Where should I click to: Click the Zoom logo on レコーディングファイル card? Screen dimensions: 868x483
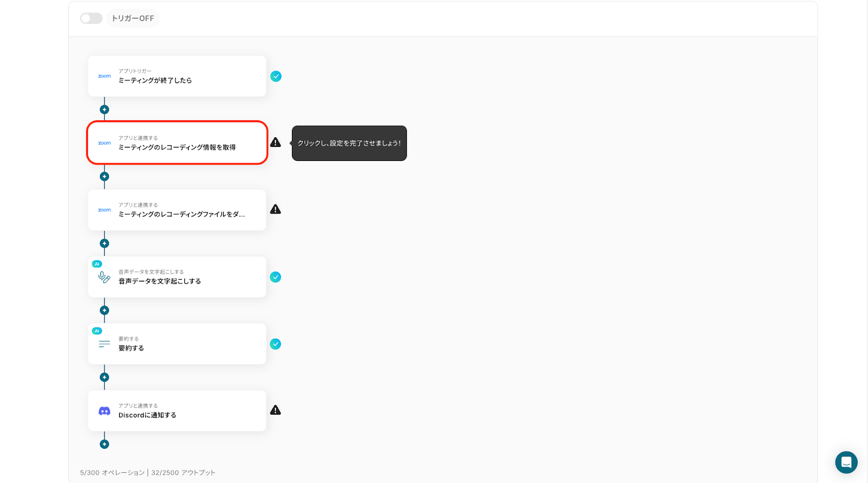[104, 210]
